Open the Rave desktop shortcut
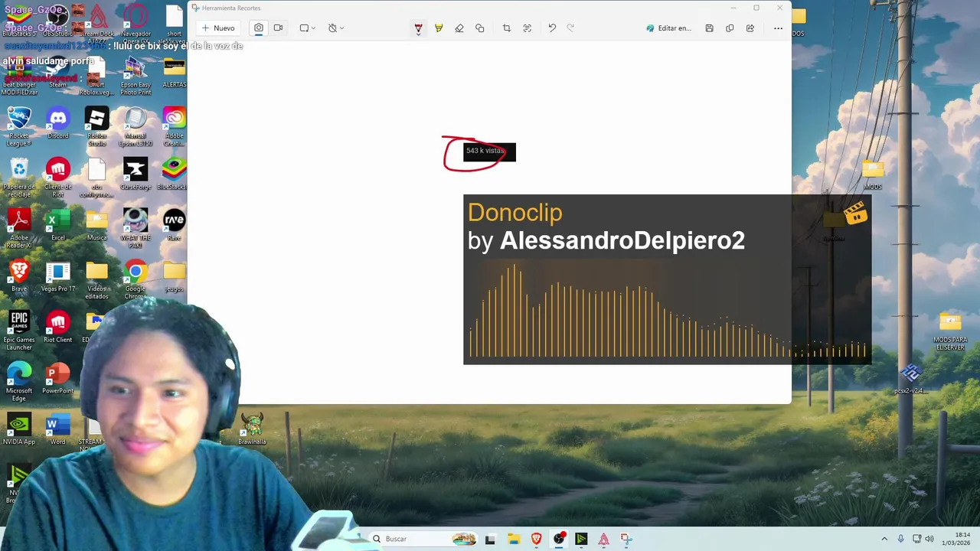The image size is (980, 551). pyautogui.click(x=174, y=226)
